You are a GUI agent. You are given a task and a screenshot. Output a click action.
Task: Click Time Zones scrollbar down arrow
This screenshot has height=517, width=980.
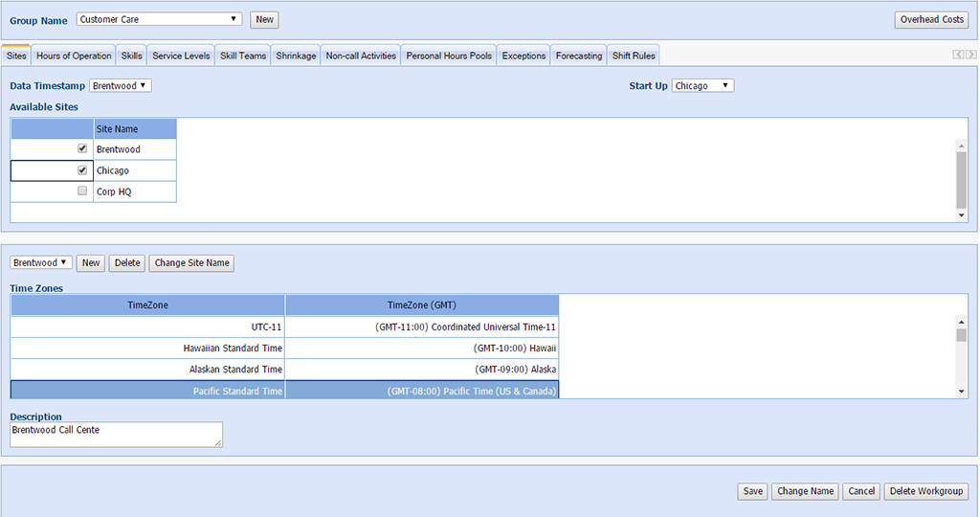click(962, 392)
